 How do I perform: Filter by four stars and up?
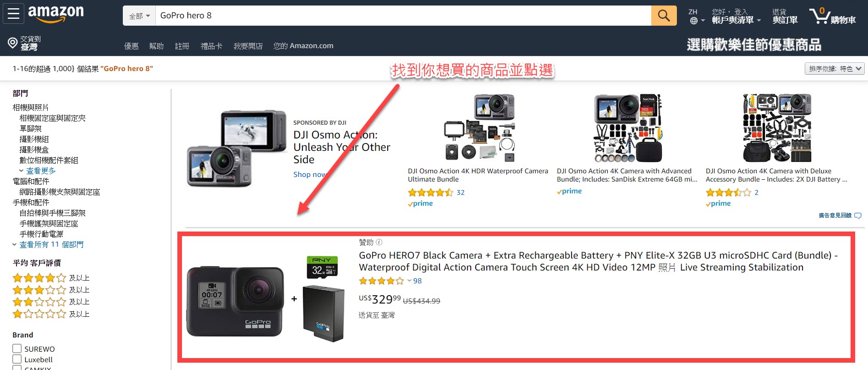click(51, 278)
